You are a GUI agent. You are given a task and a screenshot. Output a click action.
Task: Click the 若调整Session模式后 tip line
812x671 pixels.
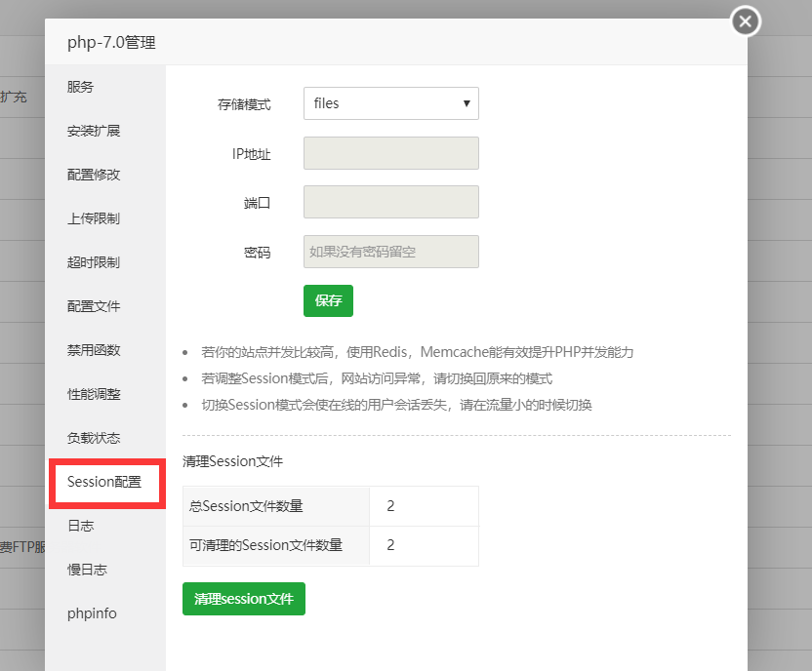[377, 378]
